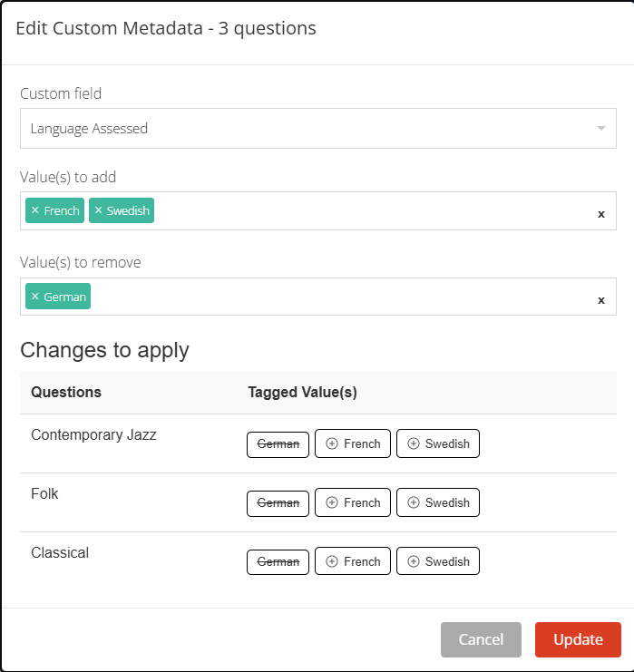Clear all values in Value(s) to remove

(x=600, y=300)
